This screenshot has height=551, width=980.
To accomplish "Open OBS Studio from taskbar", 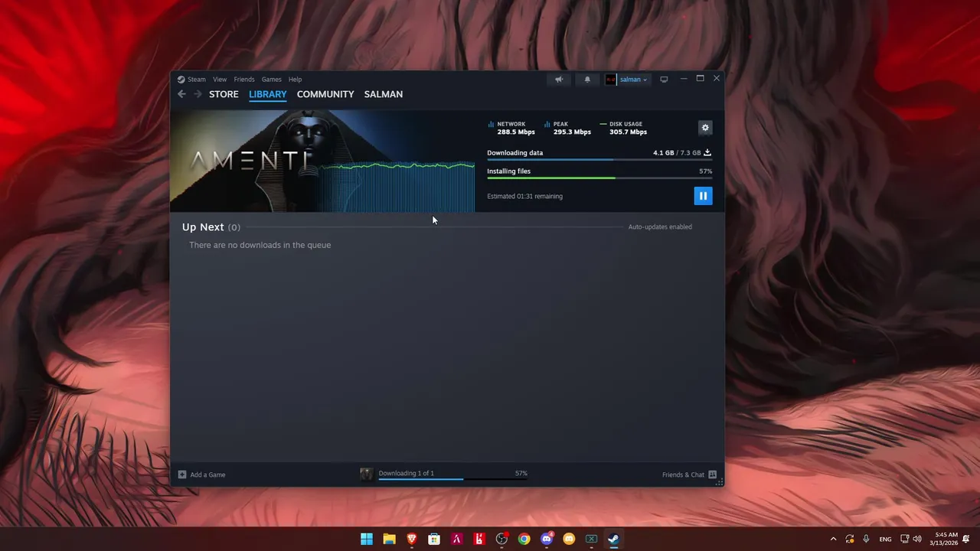I will pos(501,539).
